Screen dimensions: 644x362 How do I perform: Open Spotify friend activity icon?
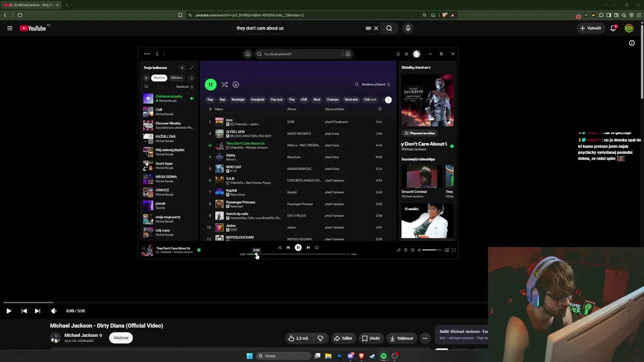tap(407, 54)
